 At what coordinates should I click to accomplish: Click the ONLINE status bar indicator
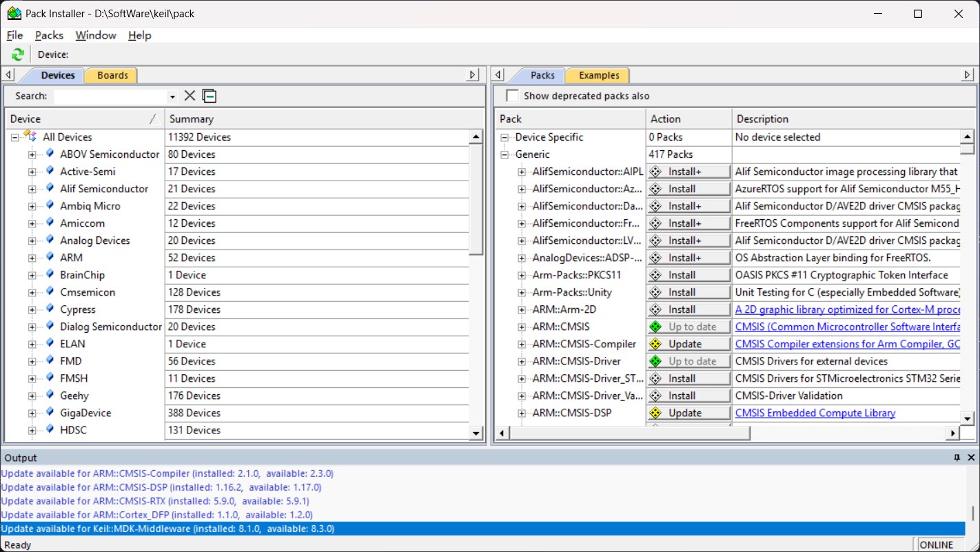(937, 544)
